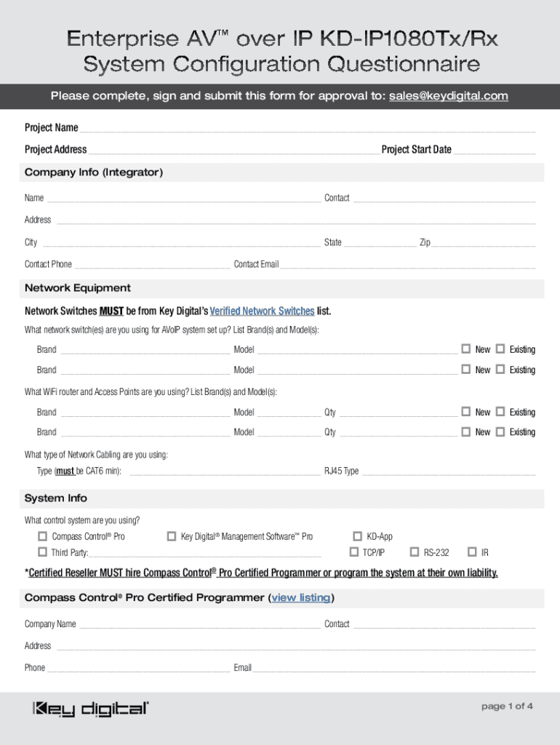Screen dimensions: 560x745
Task: Mark the IR checkbox
Action: (x=472, y=552)
